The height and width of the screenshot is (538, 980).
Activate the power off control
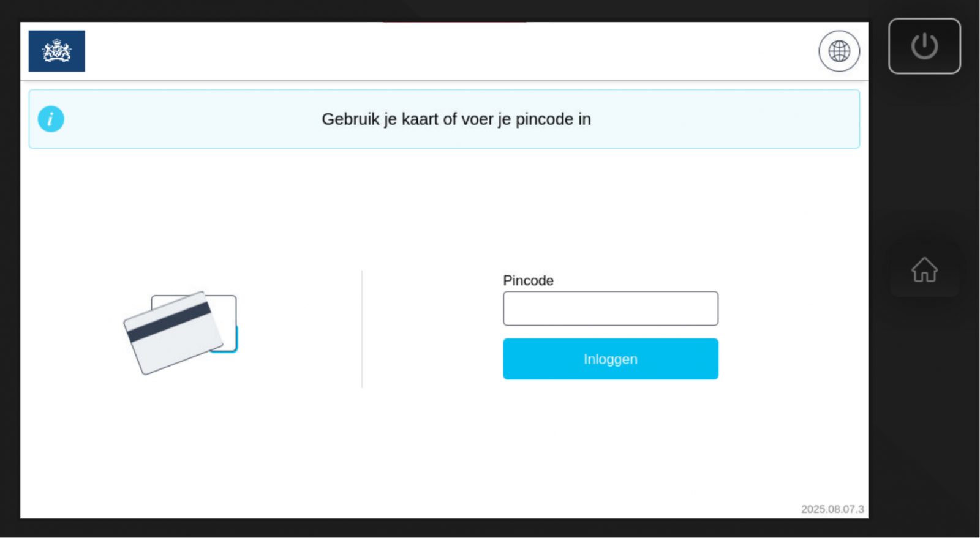click(x=924, y=45)
